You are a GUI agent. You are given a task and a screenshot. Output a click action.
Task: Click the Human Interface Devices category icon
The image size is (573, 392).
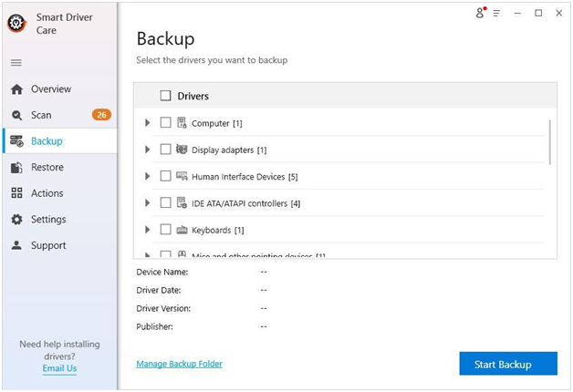click(x=182, y=176)
